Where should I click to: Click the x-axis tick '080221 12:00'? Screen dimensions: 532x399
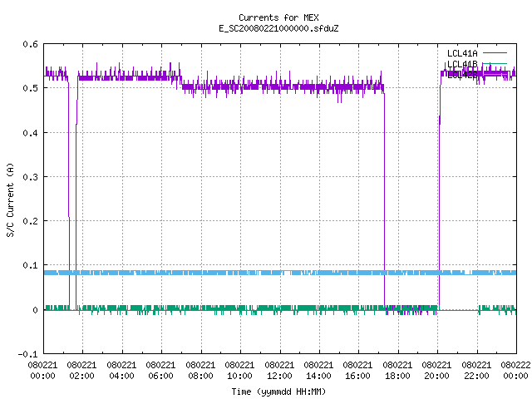coord(279,371)
